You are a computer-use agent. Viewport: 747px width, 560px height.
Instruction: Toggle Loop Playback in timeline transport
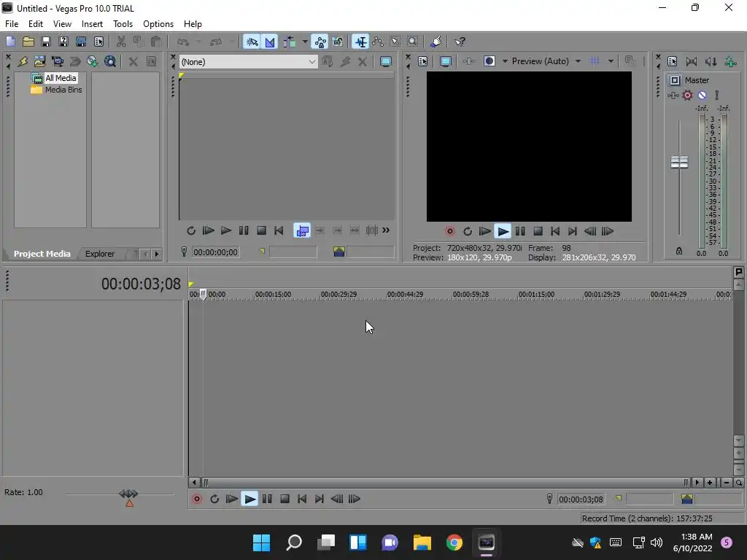pos(214,499)
